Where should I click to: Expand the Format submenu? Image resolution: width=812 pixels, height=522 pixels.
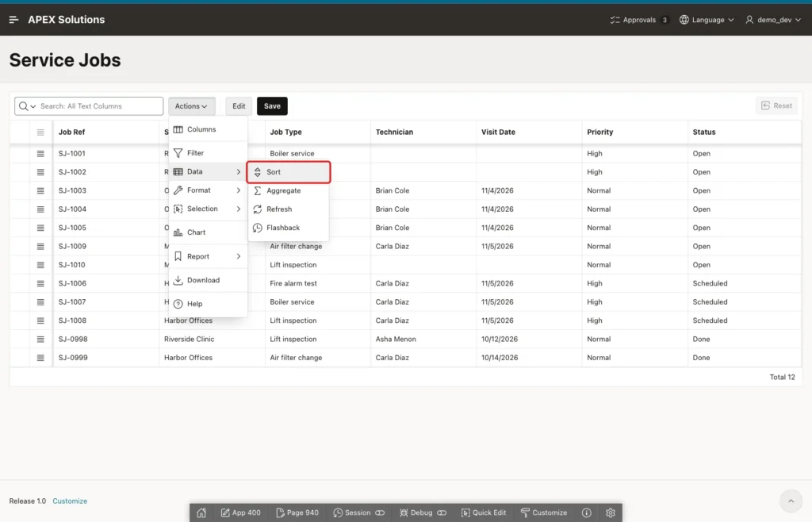[208, 190]
